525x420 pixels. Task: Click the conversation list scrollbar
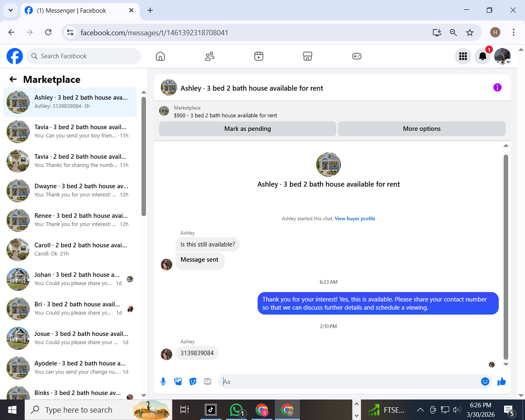(x=144, y=156)
